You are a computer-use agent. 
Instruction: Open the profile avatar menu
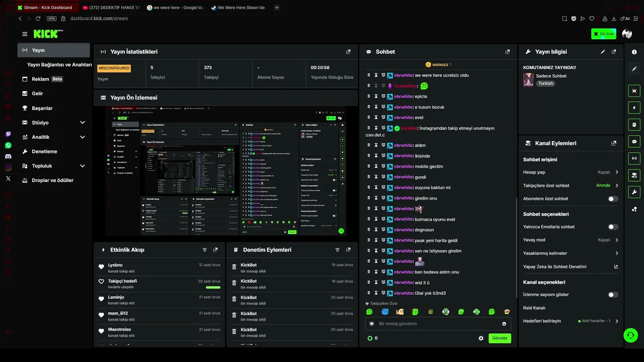(x=627, y=34)
